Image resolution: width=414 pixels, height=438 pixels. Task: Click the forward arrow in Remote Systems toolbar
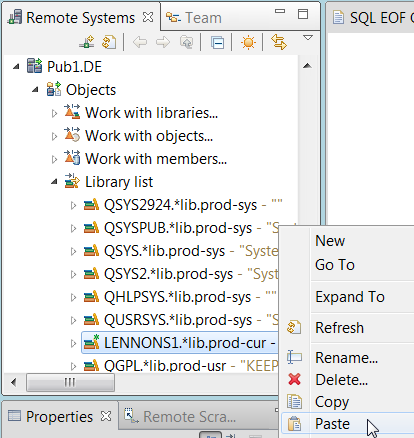pyautogui.click(x=163, y=42)
